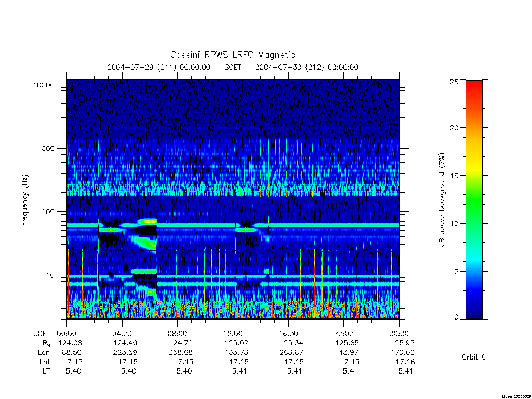Click the 25 dB colorbar label
532x399 pixels.
454,82
